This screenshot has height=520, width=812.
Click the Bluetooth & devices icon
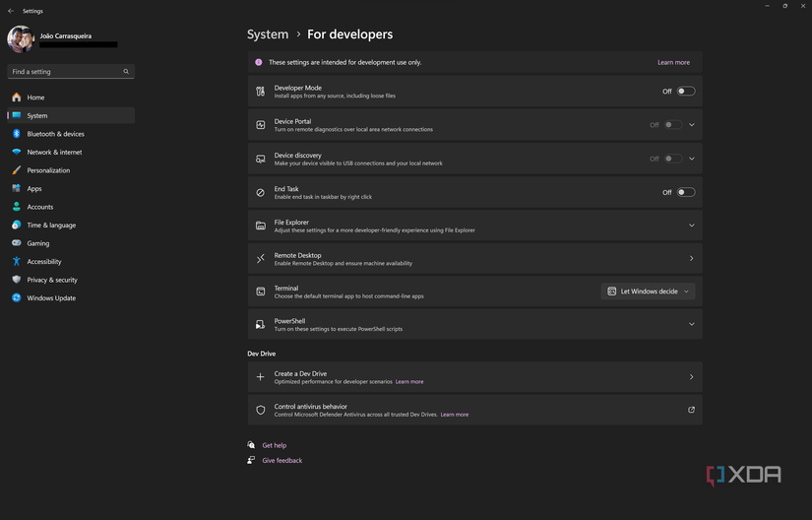tap(17, 134)
